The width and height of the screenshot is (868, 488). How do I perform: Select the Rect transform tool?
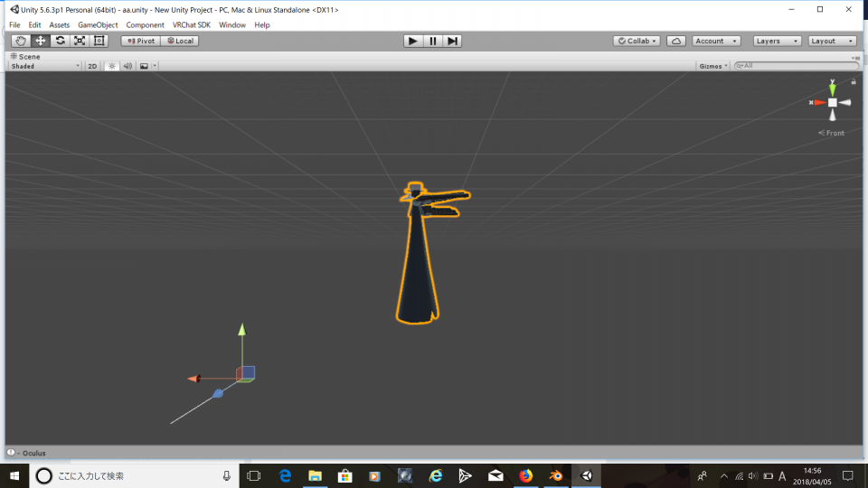click(99, 41)
